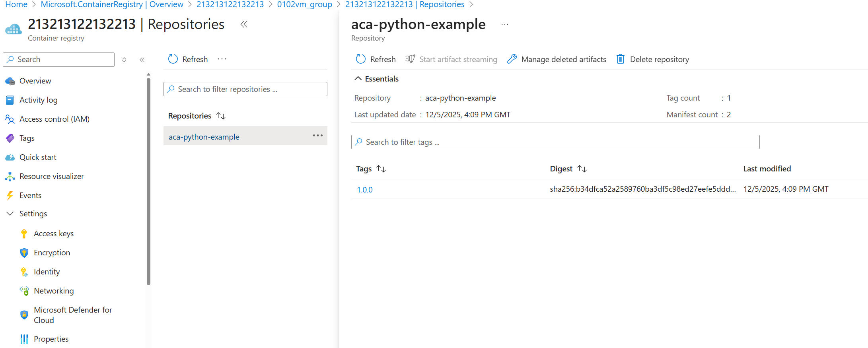This screenshot has height=348, width=868.
Task: Open the Encryption shield item
Action: tap(52, 253)
